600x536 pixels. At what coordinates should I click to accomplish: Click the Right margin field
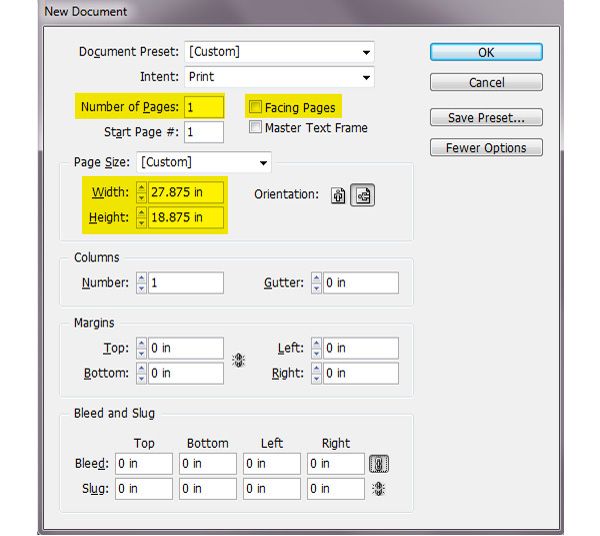tap(361, 373)
